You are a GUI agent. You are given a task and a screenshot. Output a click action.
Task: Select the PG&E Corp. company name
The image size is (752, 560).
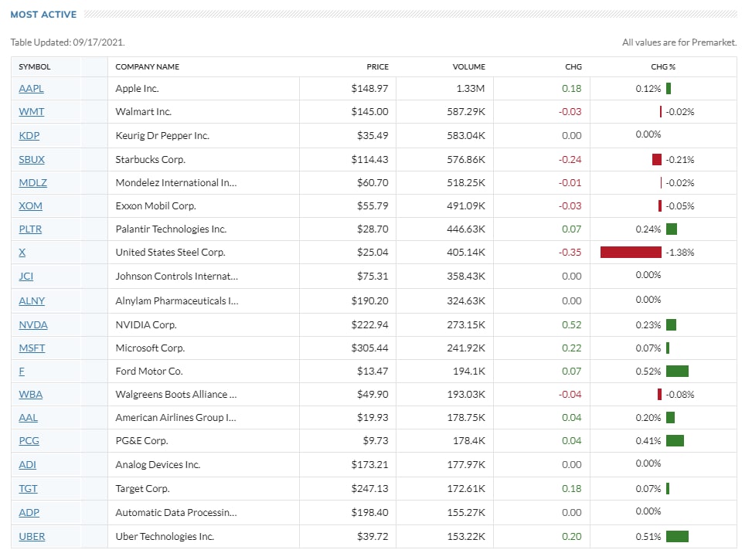(x=142, y=440)
